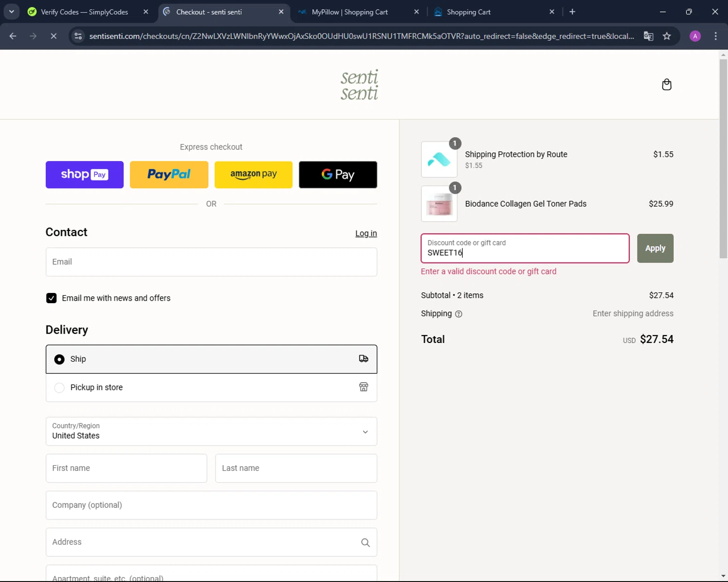This screenshot has width=728, height=582.
Task: Choose Google Pay express checkout
Action: 338,175
